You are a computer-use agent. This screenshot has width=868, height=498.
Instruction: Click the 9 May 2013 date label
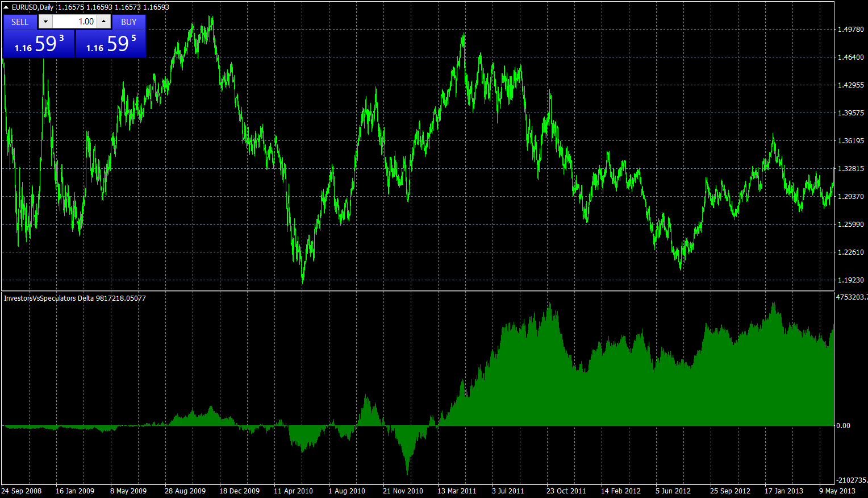[x=837, y=491]
